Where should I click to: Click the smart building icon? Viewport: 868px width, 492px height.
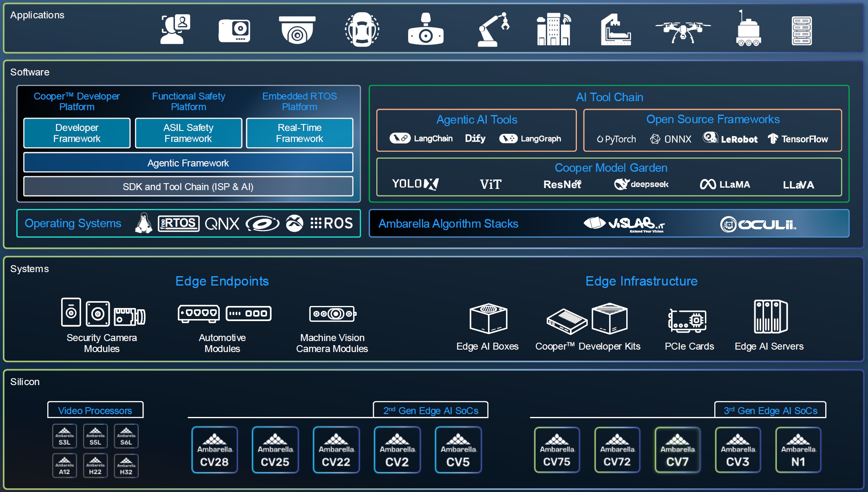click(554, 29)
